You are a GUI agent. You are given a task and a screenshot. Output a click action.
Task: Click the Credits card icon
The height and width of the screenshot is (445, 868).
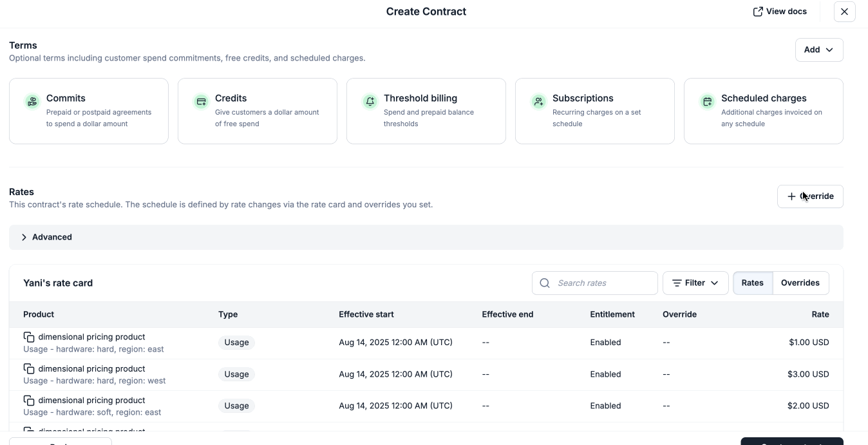coord(201,101)
